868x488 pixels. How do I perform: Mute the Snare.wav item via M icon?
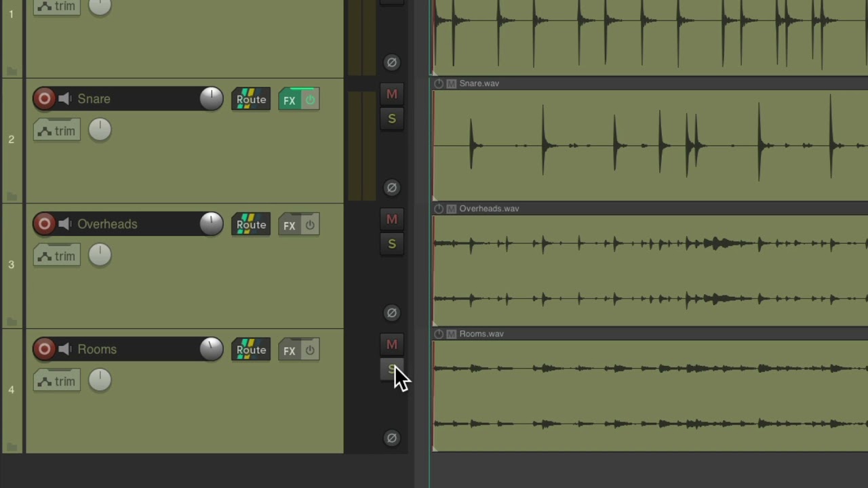click(x=451, y=84)
